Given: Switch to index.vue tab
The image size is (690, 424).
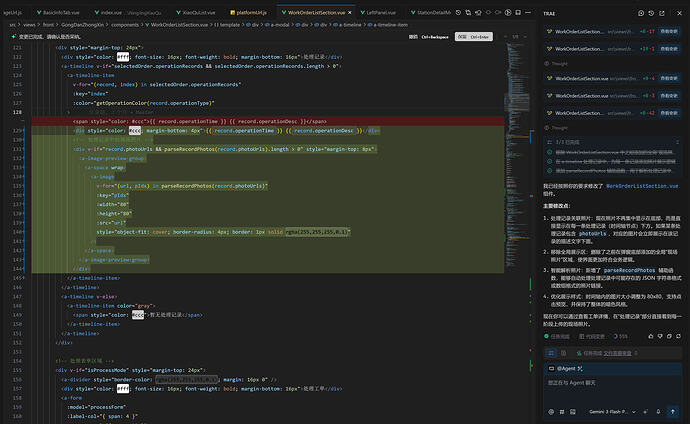Looking at the screenshot, I should [128, 12].
